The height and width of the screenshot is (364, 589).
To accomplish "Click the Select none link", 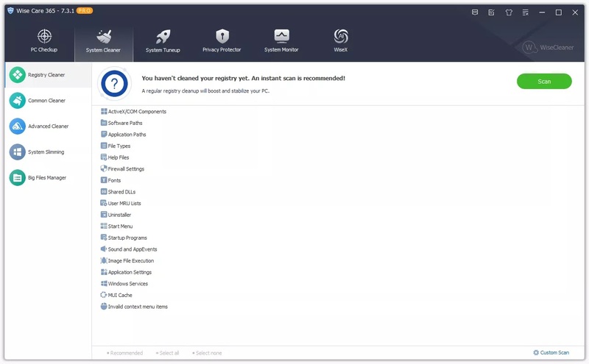I will tap(207, 353).
